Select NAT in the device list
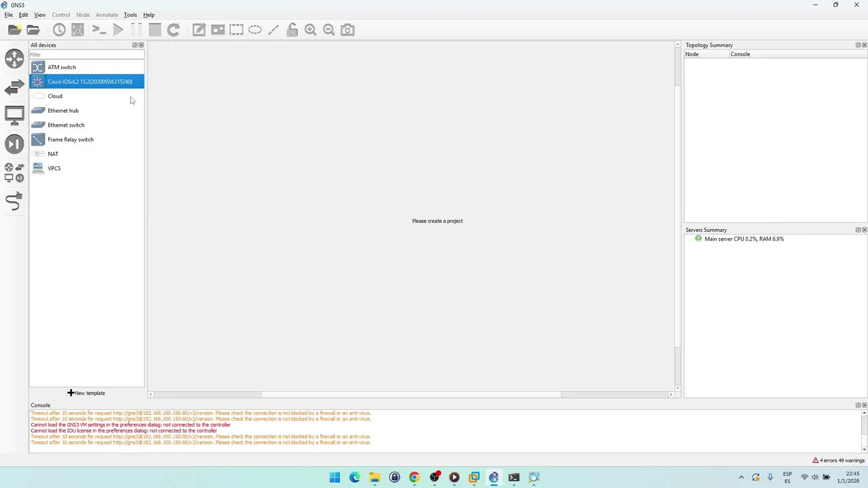Image resolution: width=868 pixels, height=488 pixels. 87,154
